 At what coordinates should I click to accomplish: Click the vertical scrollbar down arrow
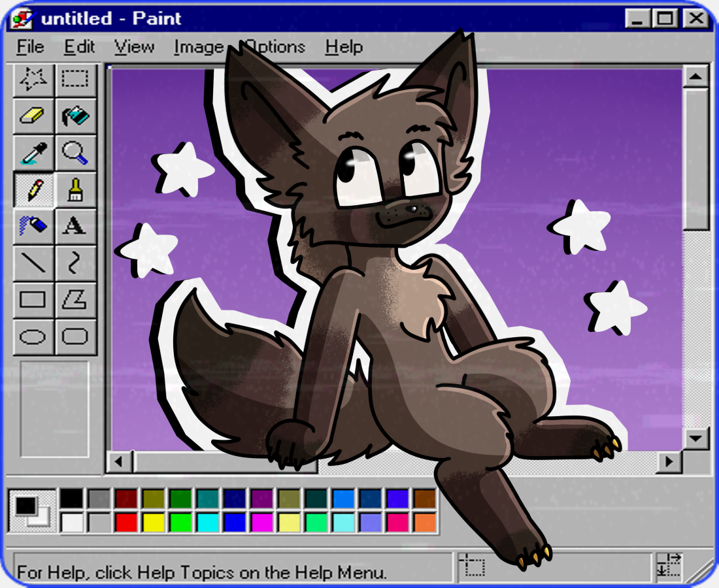click(696, 438)
